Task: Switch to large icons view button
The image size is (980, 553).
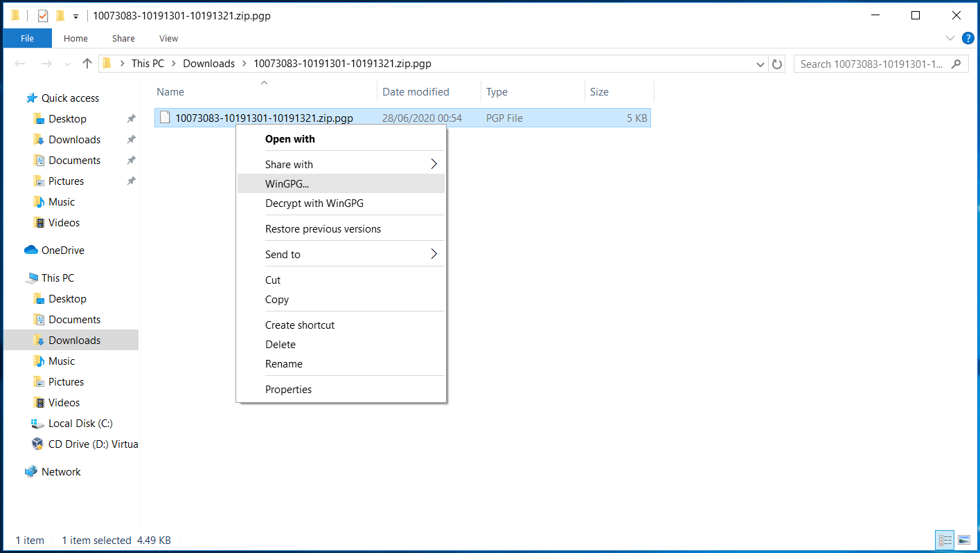Action: click(x=963, y=541)
